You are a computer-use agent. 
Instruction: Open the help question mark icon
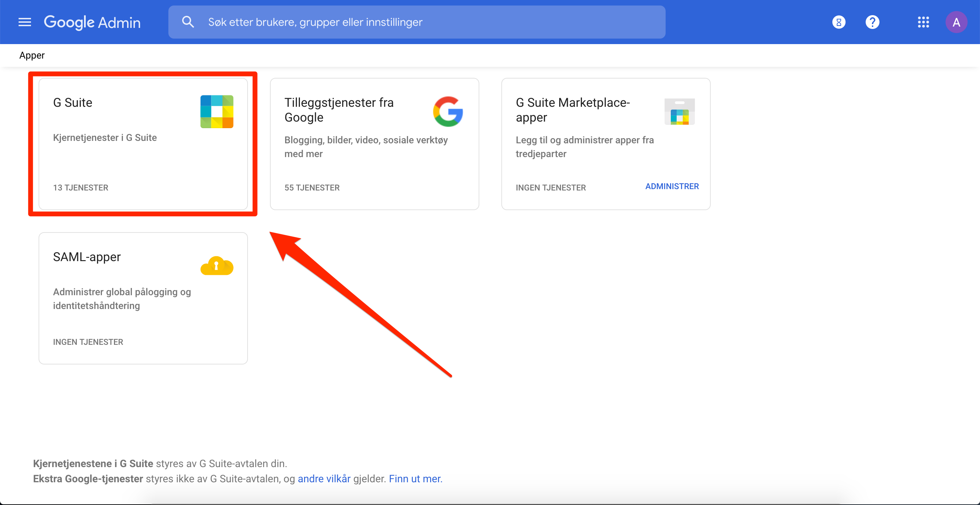pyautogui.click(x=872, y=22)
